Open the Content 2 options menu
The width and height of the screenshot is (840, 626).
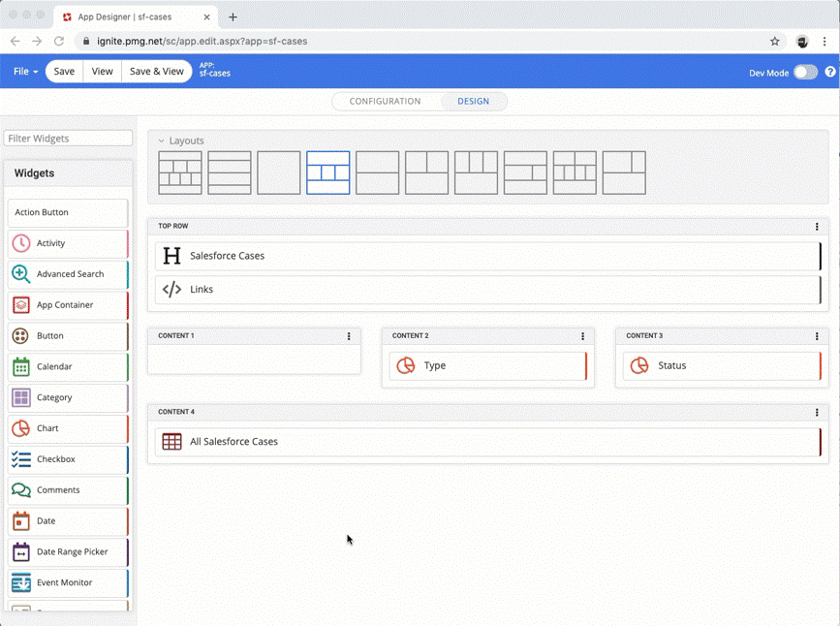pos(582,336)
